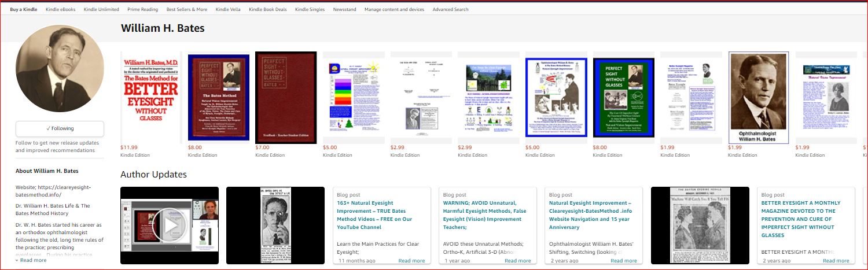Open the book cover with rainbow color bars
868x270 pixels.
(x=354, y=97)
